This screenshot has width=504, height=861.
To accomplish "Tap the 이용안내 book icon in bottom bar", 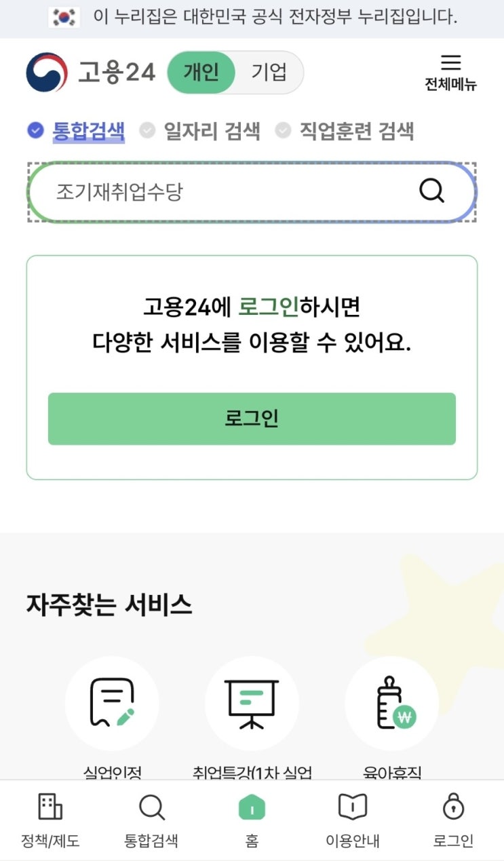I will 353,807.
